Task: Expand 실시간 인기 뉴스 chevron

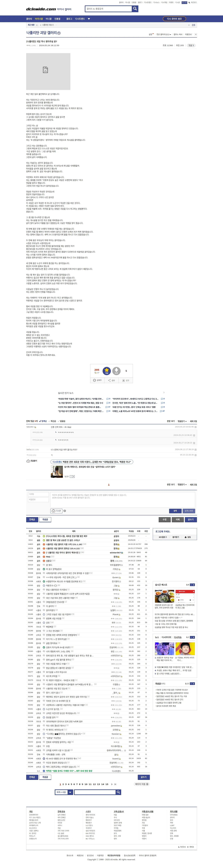Action: point(164,393)
